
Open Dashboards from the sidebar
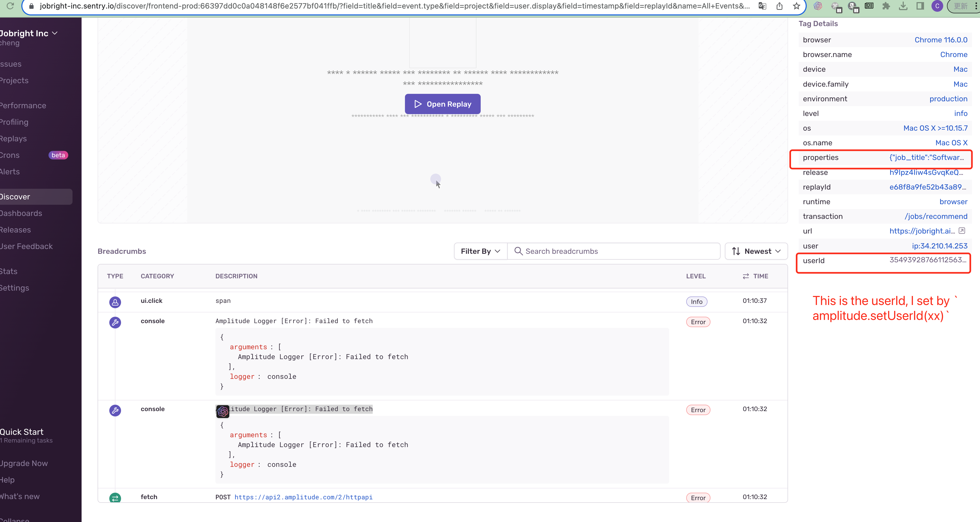tap(21, 213)
